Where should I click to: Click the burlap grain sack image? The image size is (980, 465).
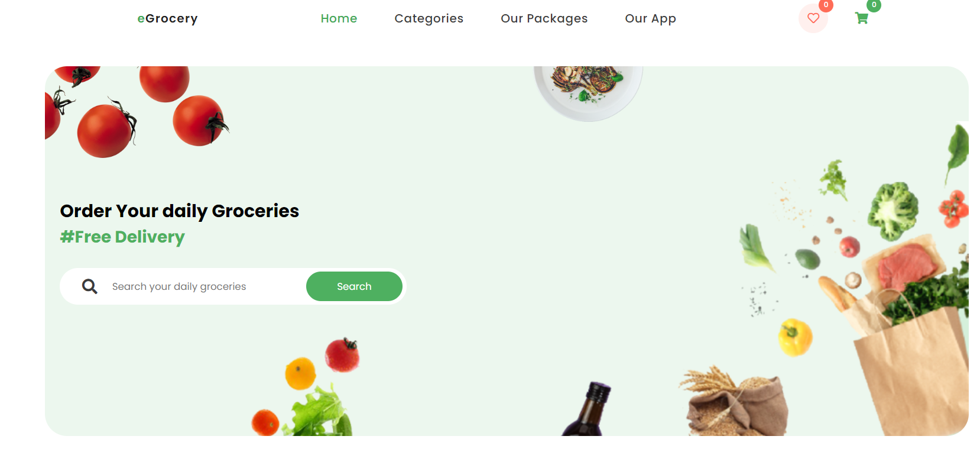click(734, 402)
